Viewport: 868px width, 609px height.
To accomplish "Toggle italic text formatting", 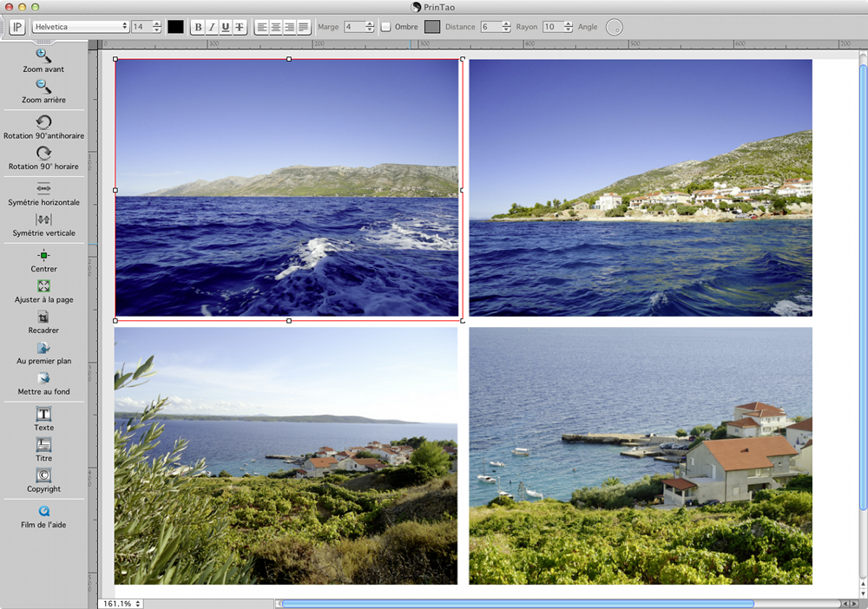I will pos(211,27).
